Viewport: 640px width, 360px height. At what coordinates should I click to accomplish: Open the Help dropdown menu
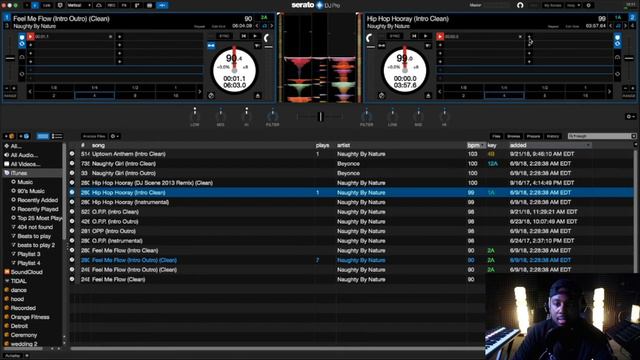coord(573,5)
